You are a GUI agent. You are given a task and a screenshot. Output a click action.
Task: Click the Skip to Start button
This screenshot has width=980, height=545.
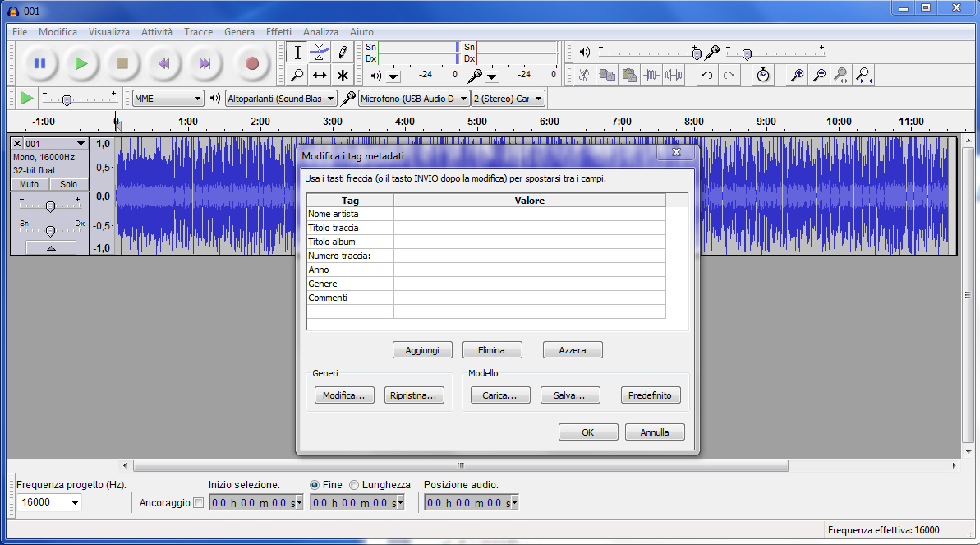click(x=163, y=63)
